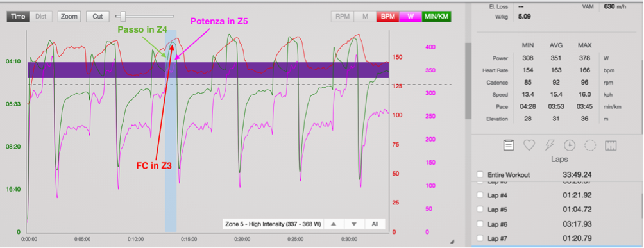The width and height of the screenshot is (644, 248).
Task: Click the Zoom button
Action: pos(69,17)
